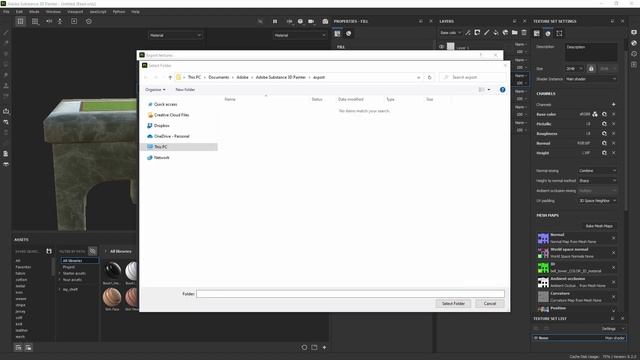640x360 pixels.
Task: Open the Size 2048 dropdown
Action: pos(574,69)
